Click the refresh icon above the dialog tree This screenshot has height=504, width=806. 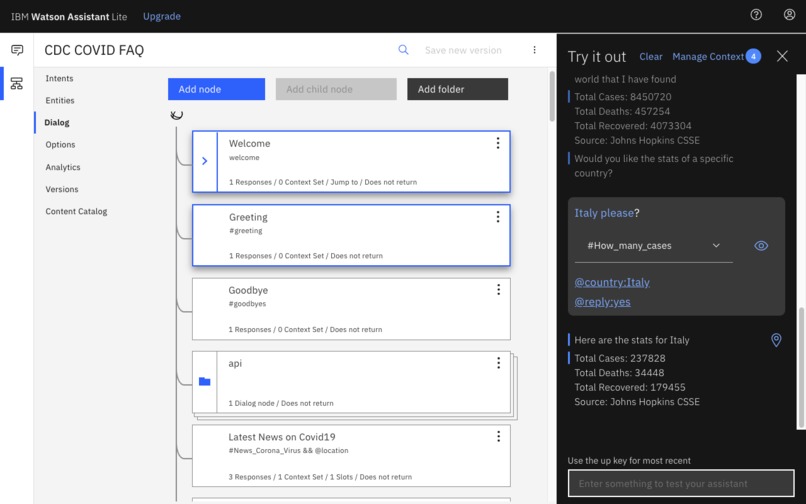tap(176, 115)
